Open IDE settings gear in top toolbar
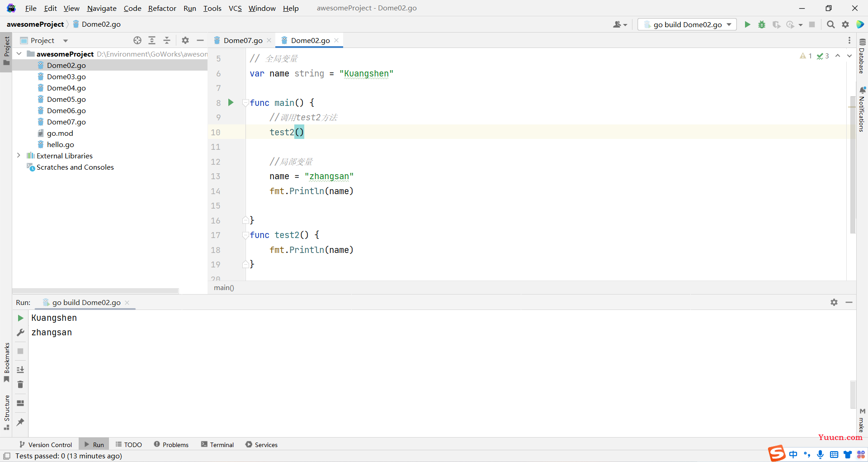The image size is (868, 462). [x=845, y=24]
